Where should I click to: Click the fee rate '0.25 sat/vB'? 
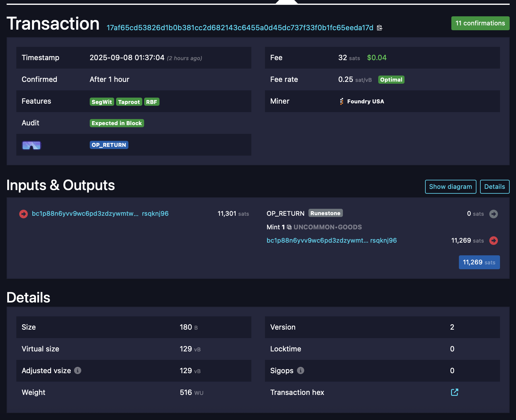click(x=355, y=79)
